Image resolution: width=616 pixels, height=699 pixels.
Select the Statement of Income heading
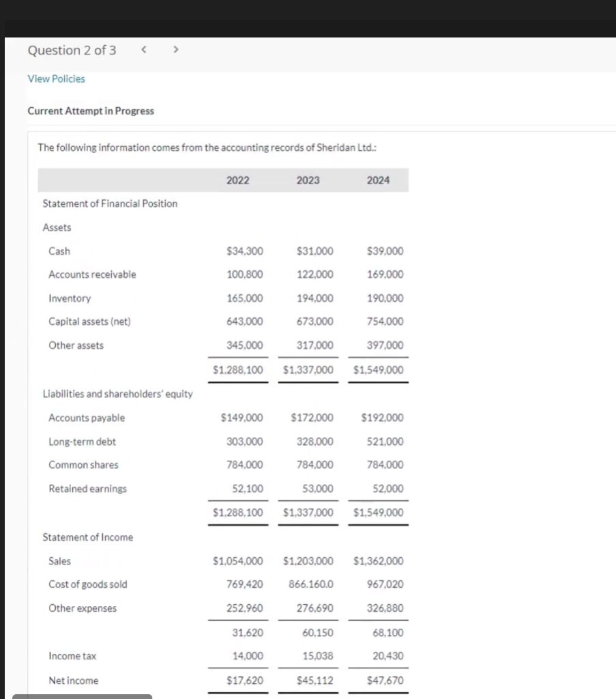pos(87,537)
